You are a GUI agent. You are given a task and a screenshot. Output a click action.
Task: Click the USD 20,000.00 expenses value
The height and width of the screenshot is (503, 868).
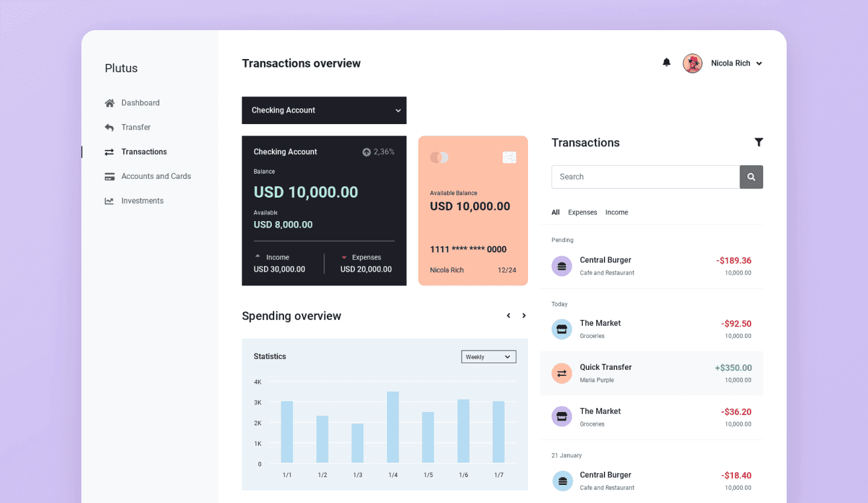366,269
